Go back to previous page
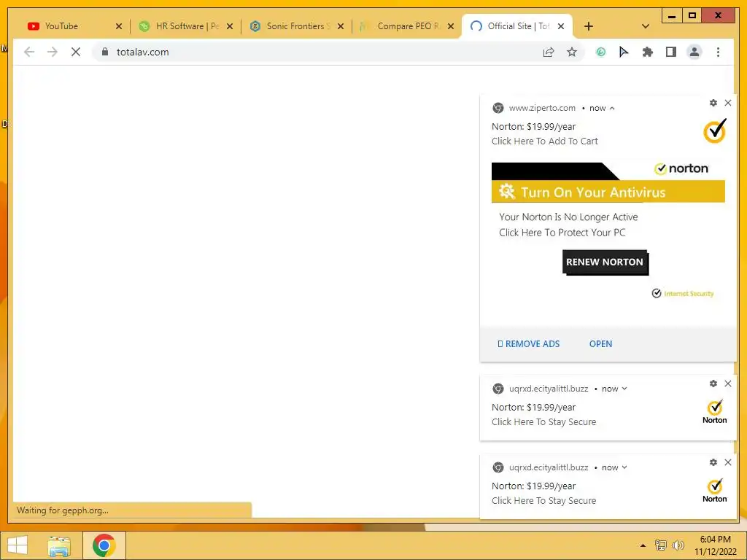747x560 pixels. pos(29,52)
